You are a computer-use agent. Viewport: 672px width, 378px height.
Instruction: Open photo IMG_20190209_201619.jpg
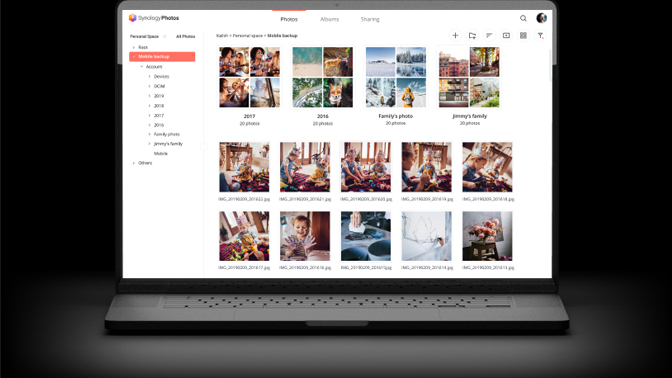click(426, 167)
